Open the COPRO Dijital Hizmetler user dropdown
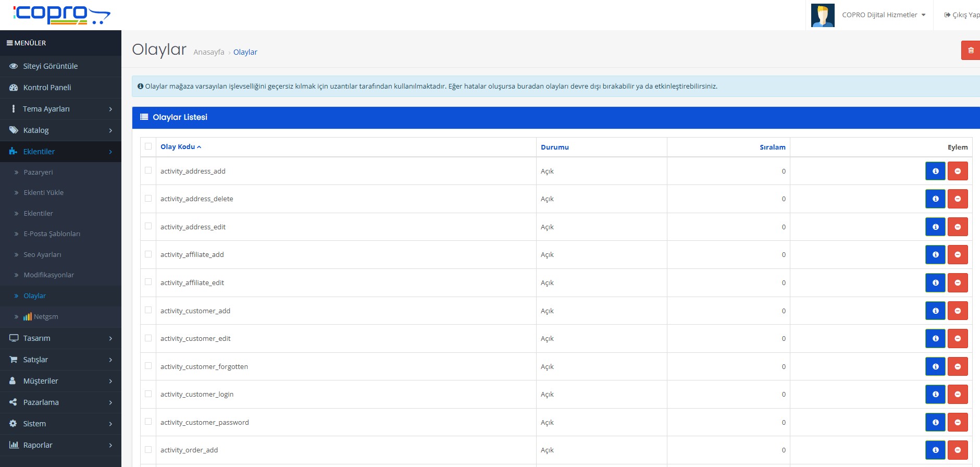 coord(883,15)
